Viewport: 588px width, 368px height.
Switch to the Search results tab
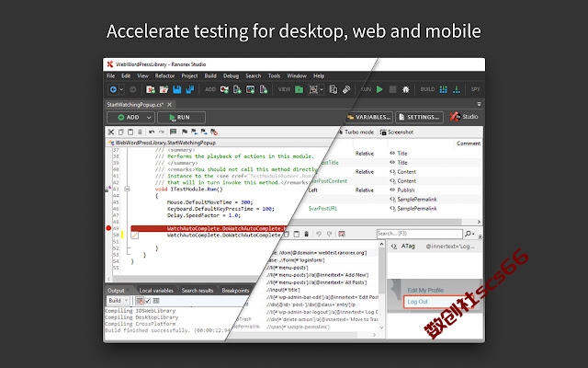coord(198,291)
